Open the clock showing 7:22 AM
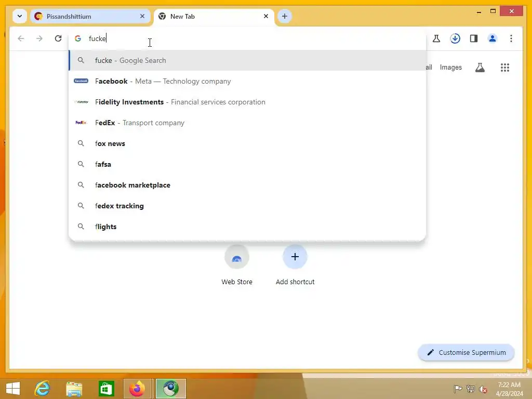Viewport: 532px width, 399px height. 509,389
